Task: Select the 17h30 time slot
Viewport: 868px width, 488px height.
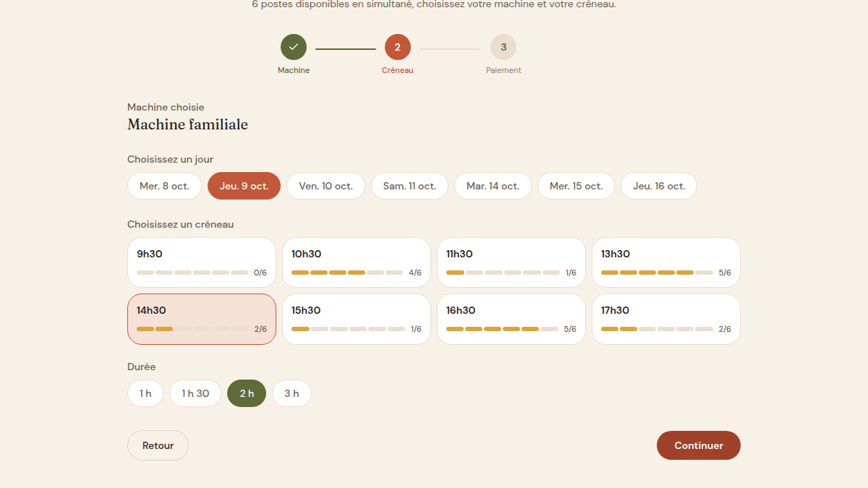Action: [666, 319]
